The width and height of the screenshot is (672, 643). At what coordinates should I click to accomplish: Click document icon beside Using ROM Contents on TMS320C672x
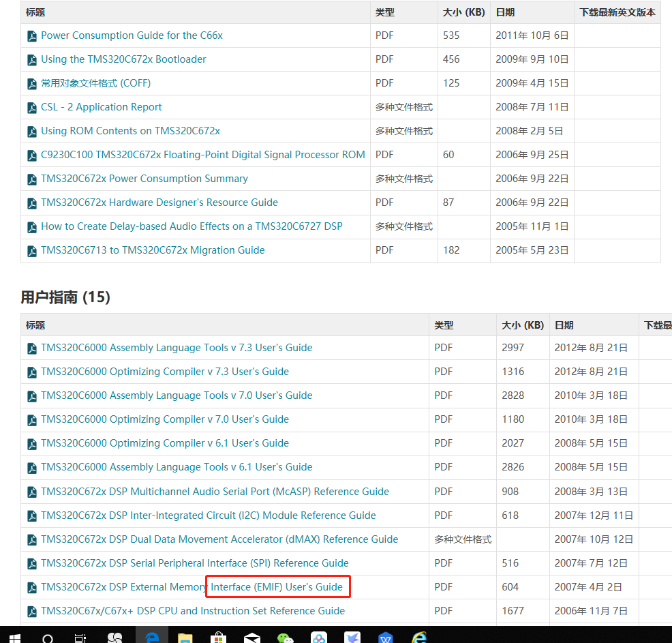coord(32,132)
